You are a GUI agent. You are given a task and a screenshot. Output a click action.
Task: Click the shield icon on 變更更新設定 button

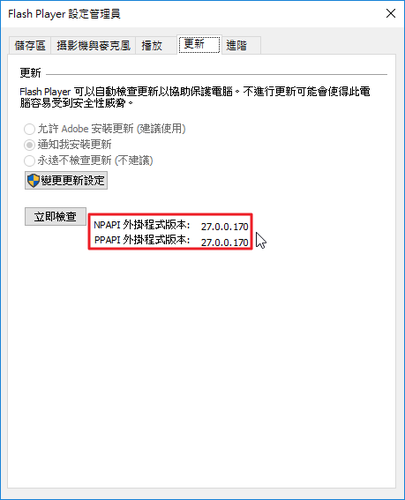(33, 181)
